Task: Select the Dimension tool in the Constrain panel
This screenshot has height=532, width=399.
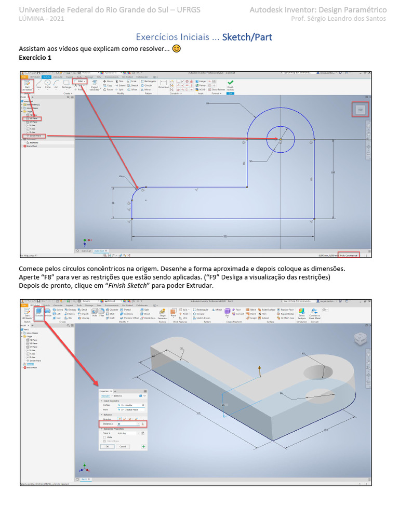Action: [164, 84]
